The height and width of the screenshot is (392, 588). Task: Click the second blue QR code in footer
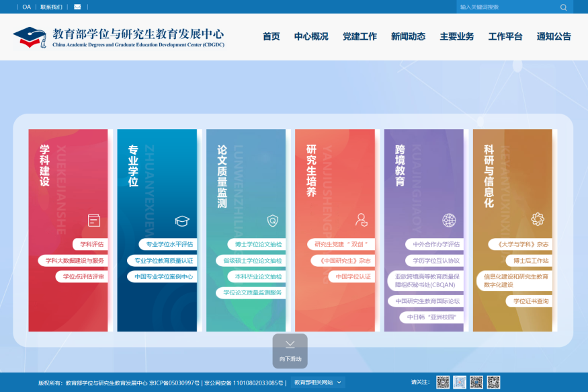[x=460, y=382]
